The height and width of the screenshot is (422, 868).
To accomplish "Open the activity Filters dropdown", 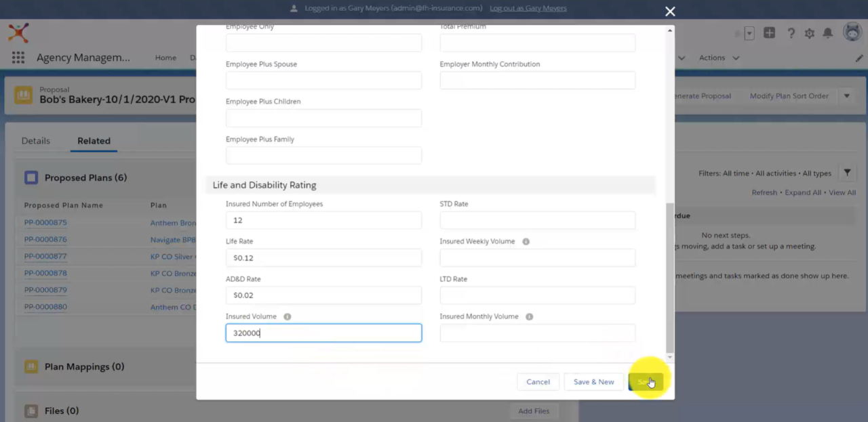I will click(x=847, y=173).
